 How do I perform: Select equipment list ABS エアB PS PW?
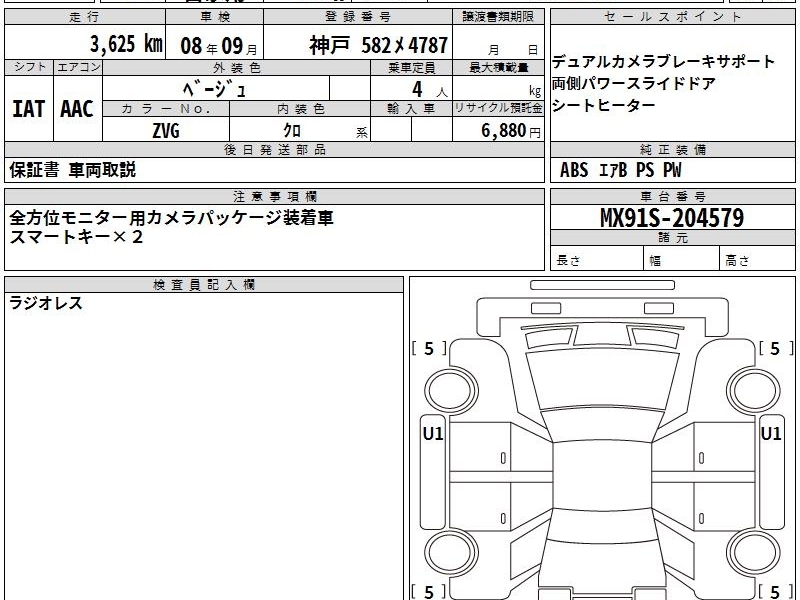[x=620, y=170]
